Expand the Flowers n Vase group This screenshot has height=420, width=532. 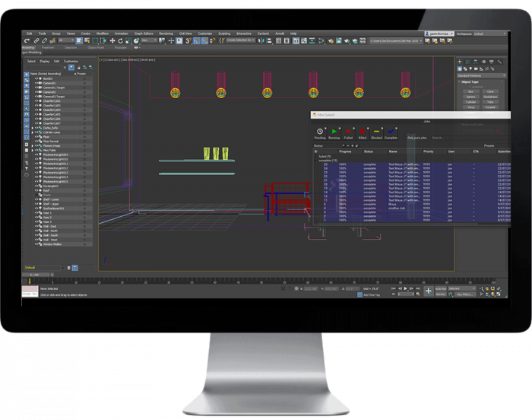point(33,146)
